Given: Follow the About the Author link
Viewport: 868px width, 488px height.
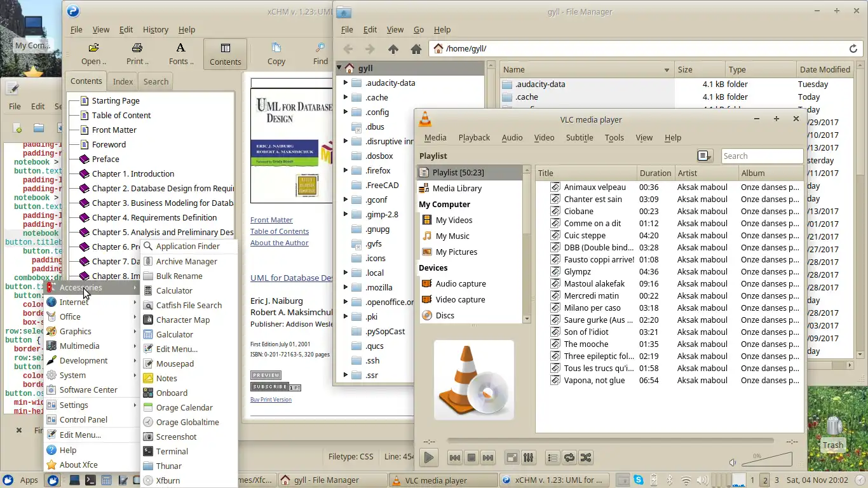Looking at the screenshot, I should tap(280, 243).
